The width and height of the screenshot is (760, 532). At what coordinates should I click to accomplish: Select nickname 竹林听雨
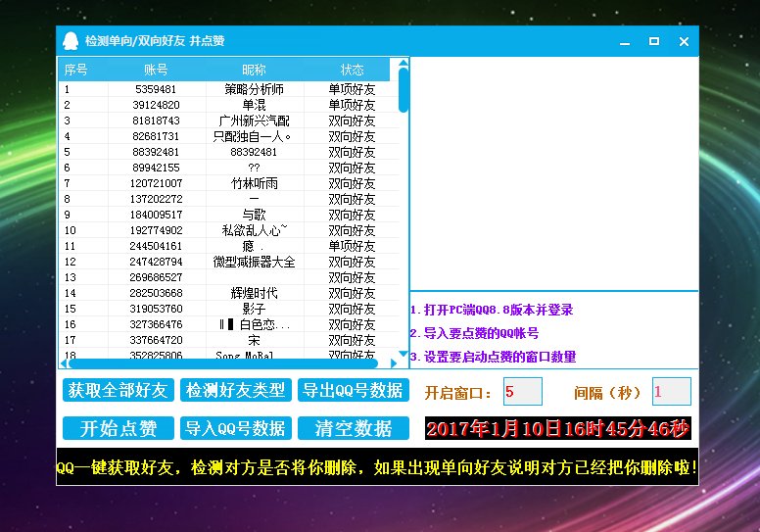[x=254, y=183]
